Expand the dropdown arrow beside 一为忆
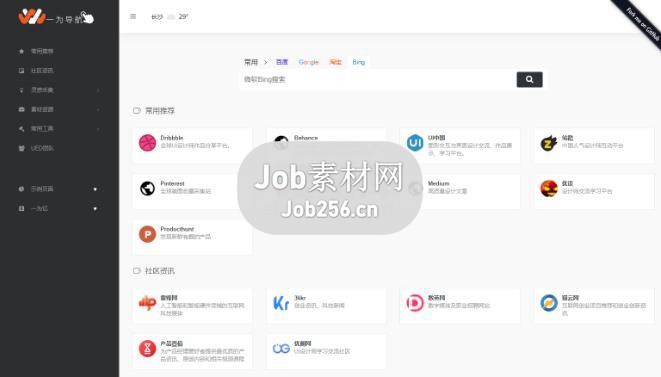This screenshot has width=661, height=377. tap(95, 208)
